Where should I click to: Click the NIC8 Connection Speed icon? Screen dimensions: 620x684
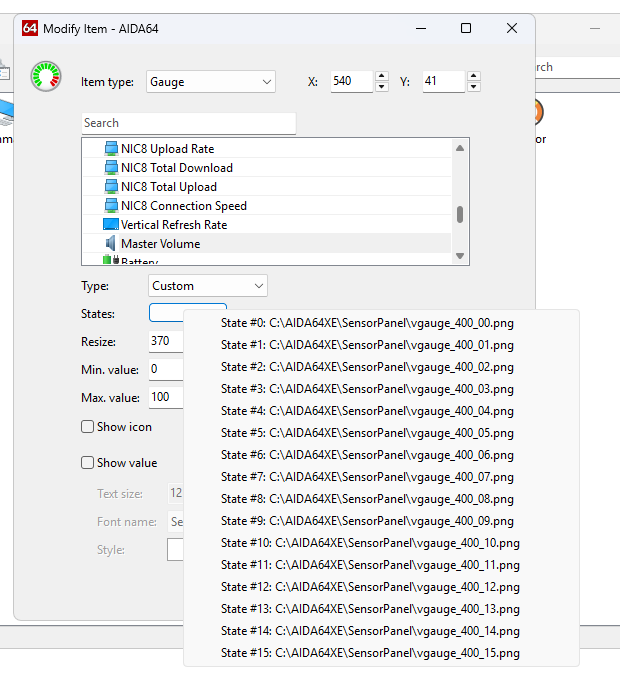pyautogui.click(x=111, y=206)
